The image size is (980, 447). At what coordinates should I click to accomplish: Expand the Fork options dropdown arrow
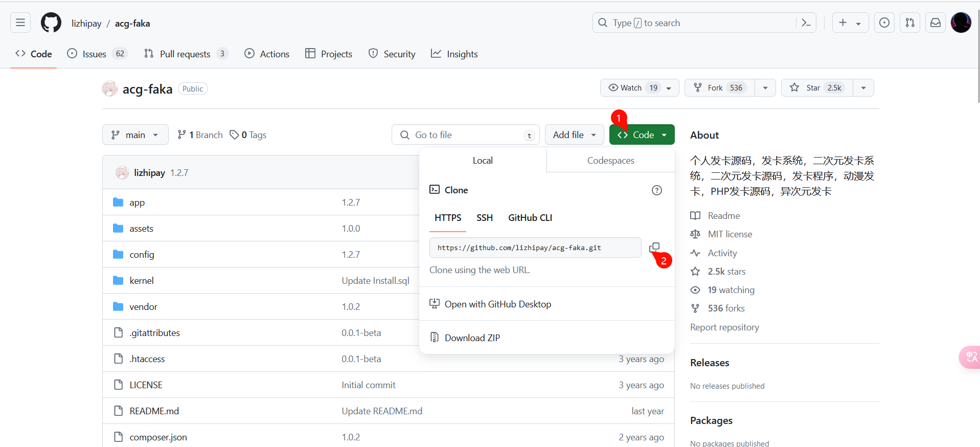[x=765, y=88]
